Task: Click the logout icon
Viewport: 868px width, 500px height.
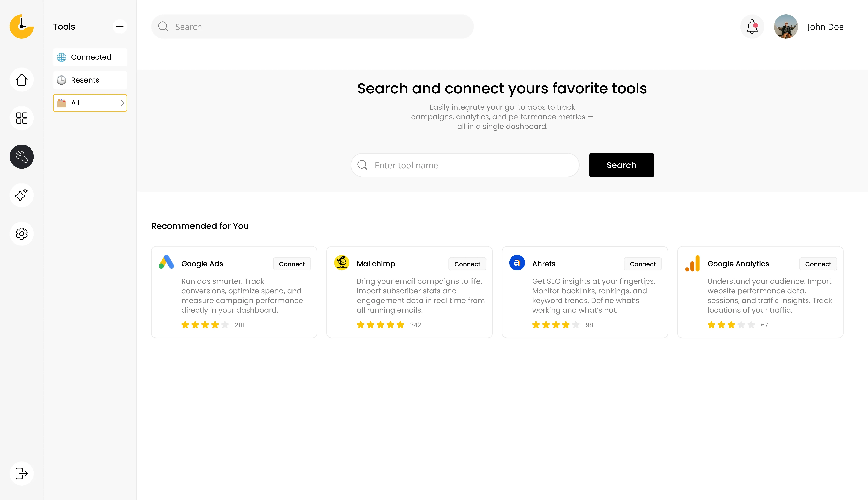Action: tap(22, 473)
